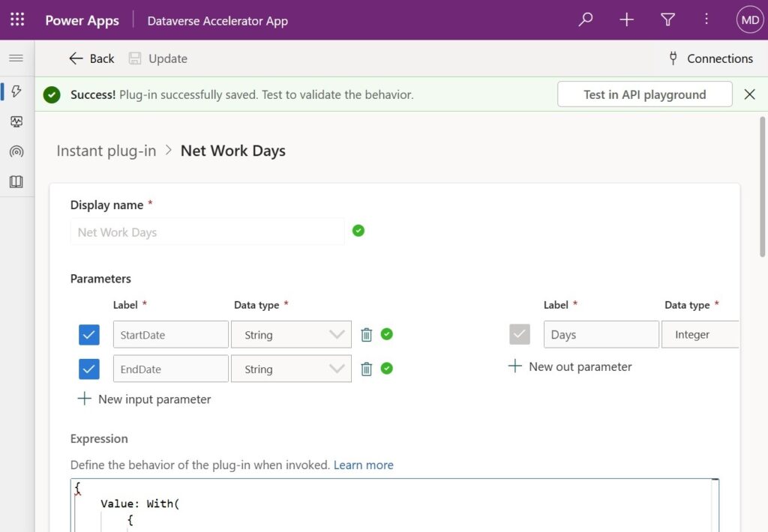The height and width of the screenshot is (532, 768).
Task: Open the app launcher waffle icon
Action: tap(17, 19)
